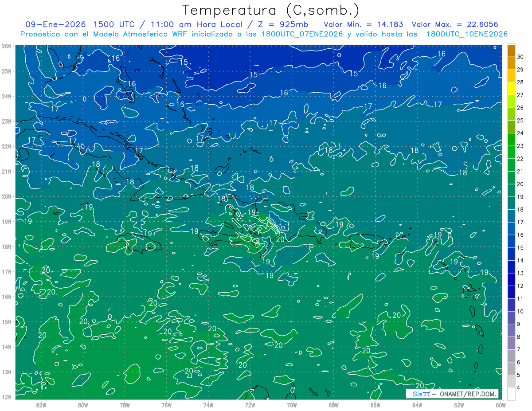
Task: Click the "12N" latitude axis label
Action: coord(6,396)
